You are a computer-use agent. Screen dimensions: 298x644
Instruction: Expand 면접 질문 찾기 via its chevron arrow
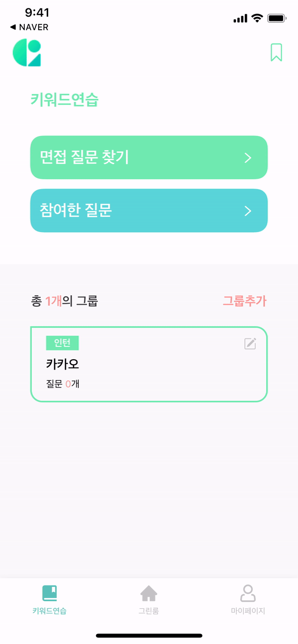[247, 157]
